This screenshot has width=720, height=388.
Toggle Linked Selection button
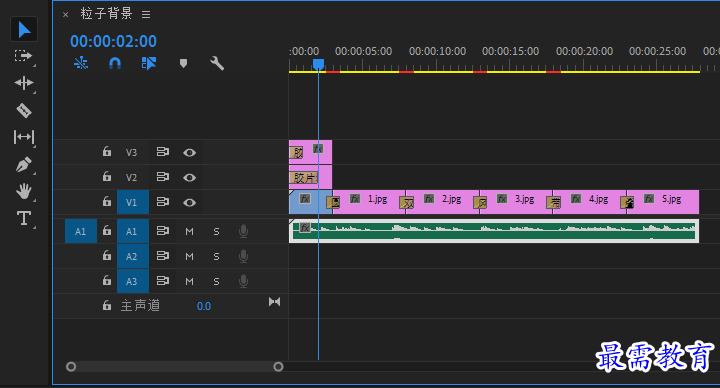(x=149, y=63)
